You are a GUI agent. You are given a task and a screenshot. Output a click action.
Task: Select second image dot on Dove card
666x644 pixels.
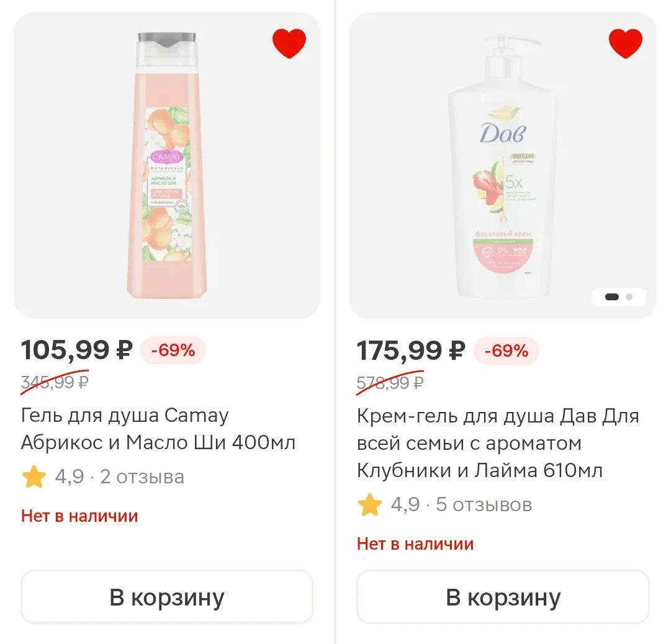pyautogui.click(x=629, y=297)
